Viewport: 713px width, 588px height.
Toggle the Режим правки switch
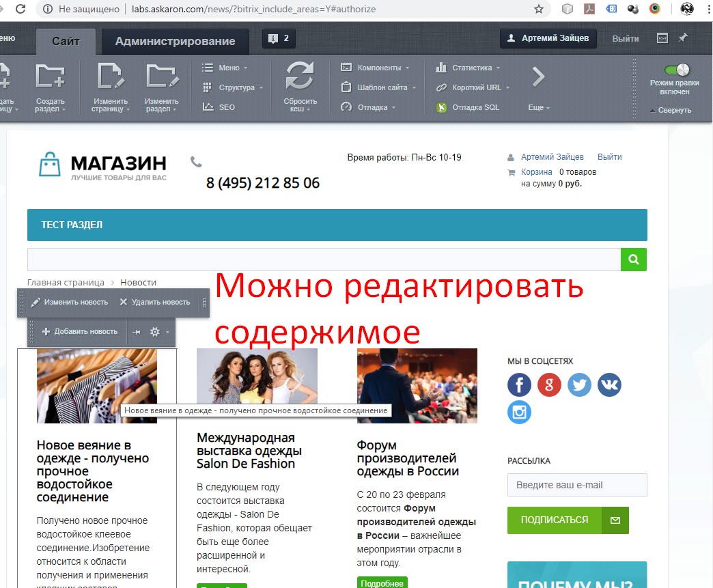[x=676, y=70]
